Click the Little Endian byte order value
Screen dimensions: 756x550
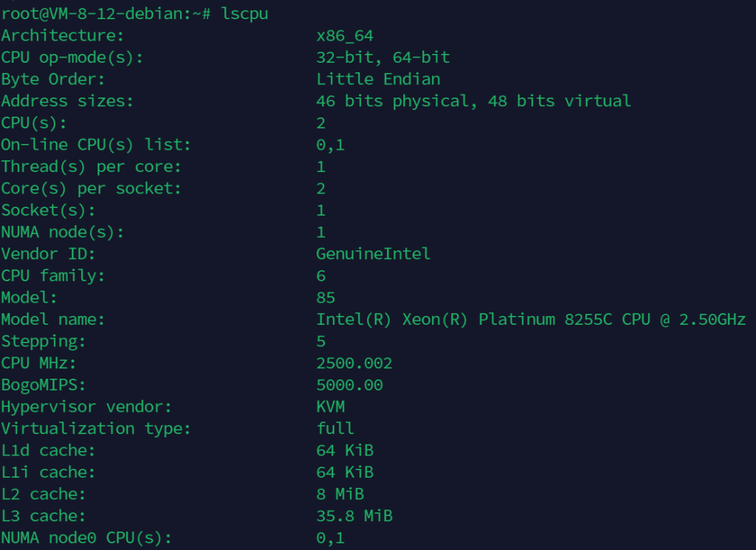click(378, 79)
